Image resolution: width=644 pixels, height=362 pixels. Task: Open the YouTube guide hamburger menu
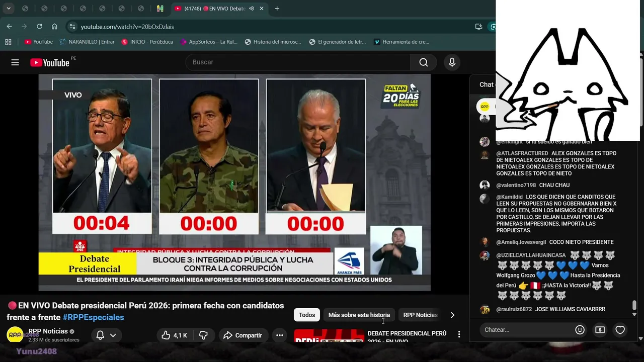coord(15,62)
